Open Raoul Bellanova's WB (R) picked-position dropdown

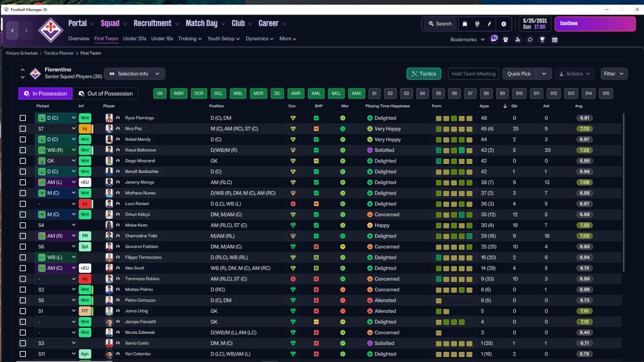point(56,150)
